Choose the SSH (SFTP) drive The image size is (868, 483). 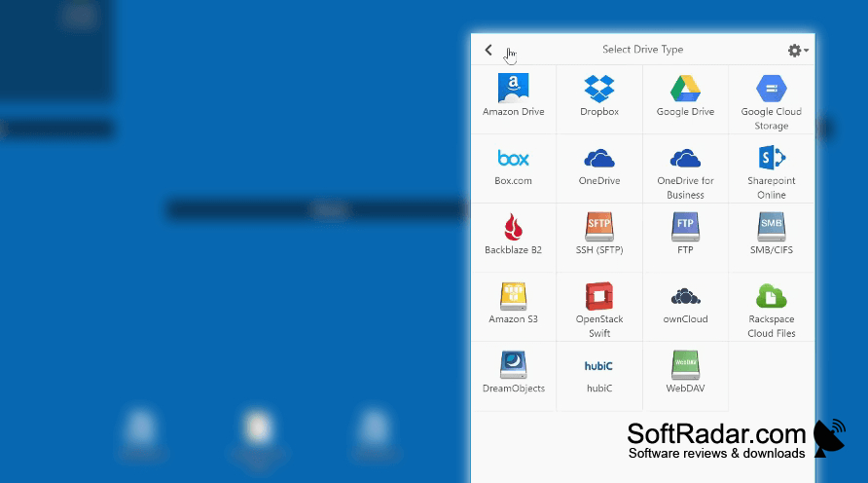pyautogui.click(x=599, y=238)
